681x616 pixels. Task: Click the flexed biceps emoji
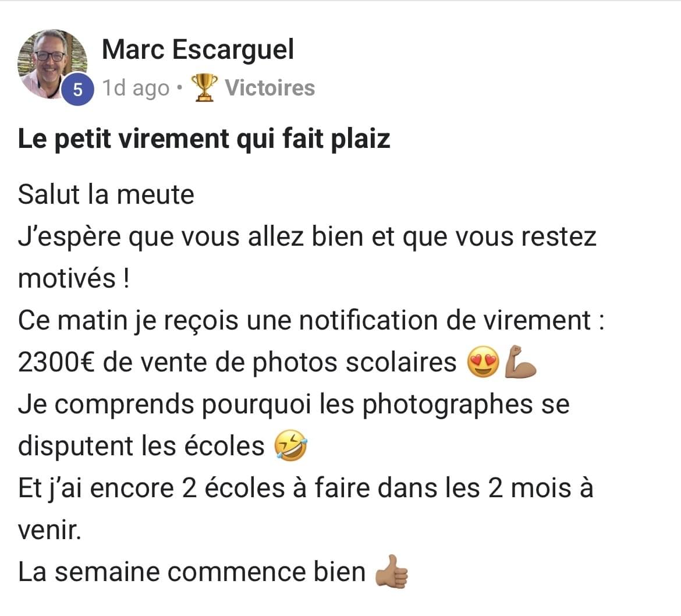click(520, 362)
